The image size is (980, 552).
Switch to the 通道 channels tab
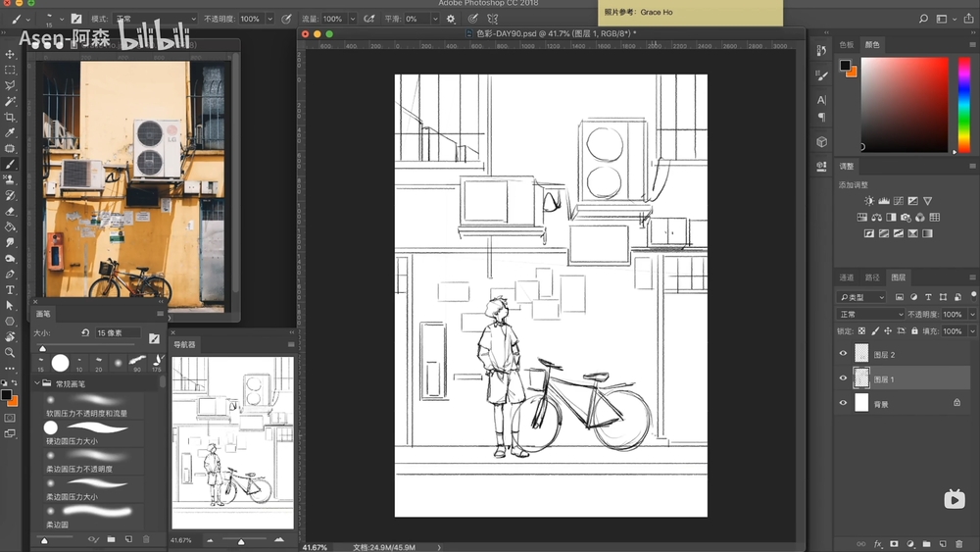[x=847, y=277]
